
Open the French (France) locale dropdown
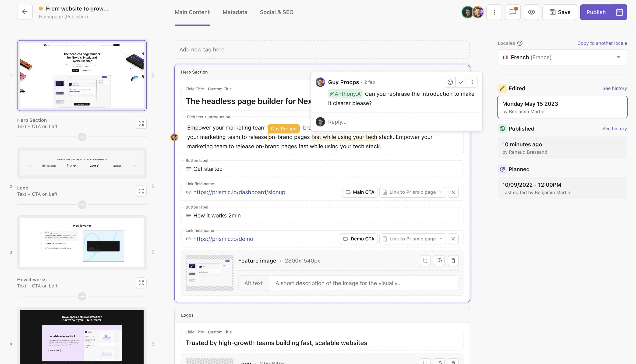point(562,57)
